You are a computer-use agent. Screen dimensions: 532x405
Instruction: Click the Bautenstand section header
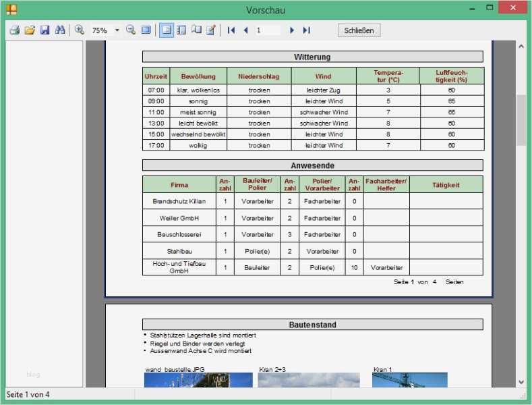312,325
